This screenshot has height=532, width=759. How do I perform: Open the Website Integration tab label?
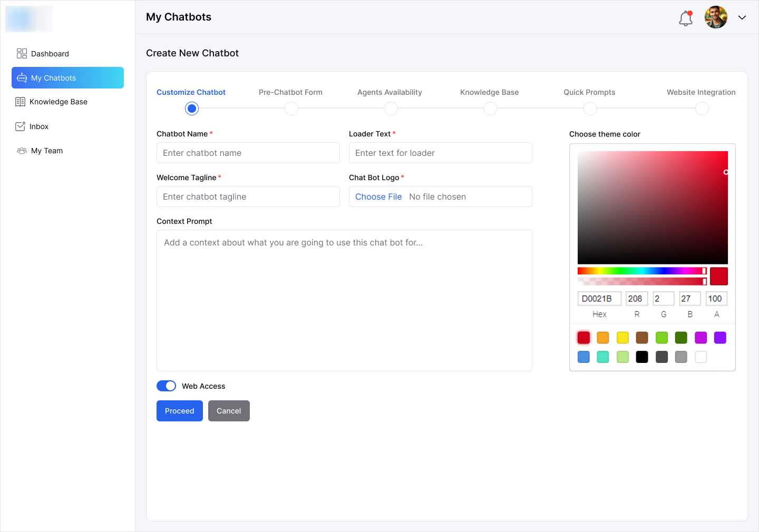coord(701,92)
